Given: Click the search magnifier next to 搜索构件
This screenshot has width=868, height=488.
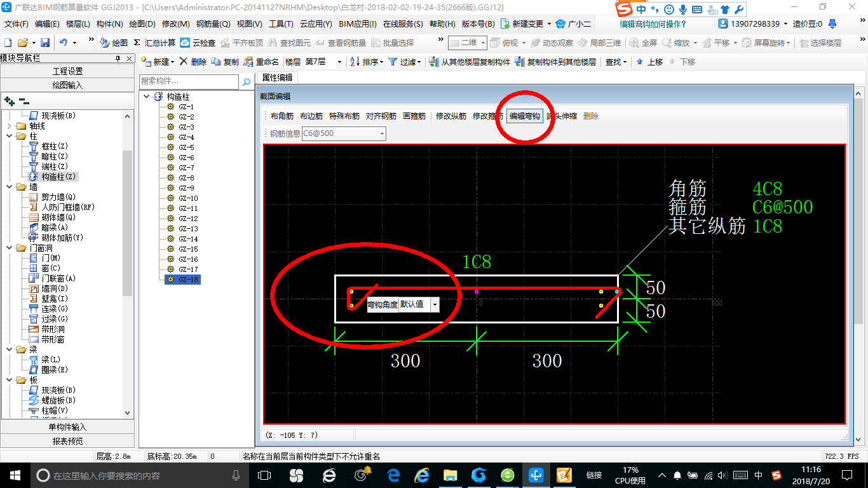Looking at the screenshot, I should click(247, 82).
